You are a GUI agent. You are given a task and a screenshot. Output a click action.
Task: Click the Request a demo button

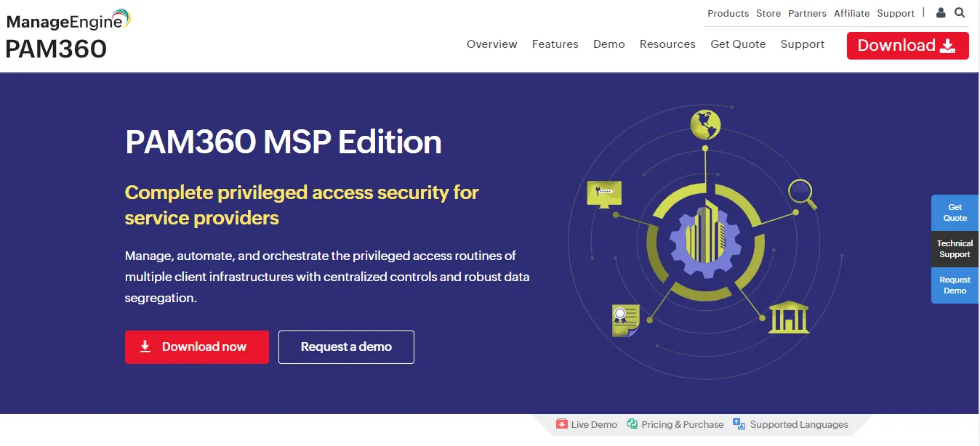346,347
